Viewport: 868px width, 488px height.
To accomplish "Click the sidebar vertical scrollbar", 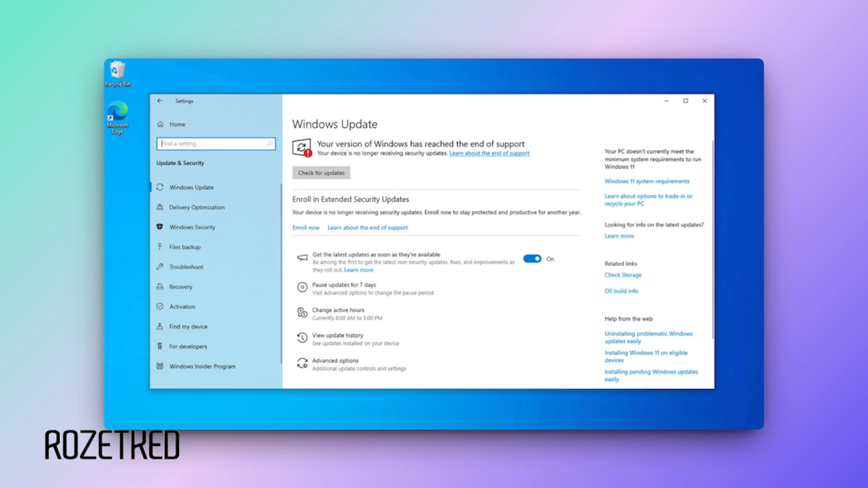I will click(281, 273).
